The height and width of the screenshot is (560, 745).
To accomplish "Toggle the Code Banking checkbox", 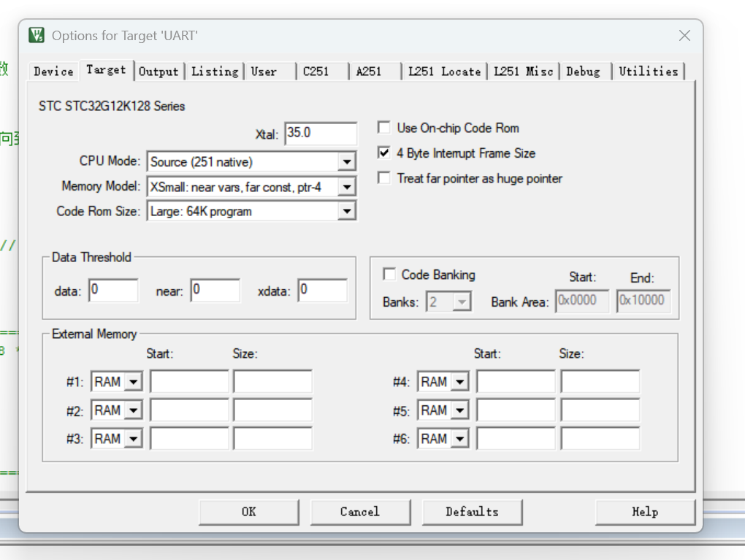I will click(x=389, y=275).
